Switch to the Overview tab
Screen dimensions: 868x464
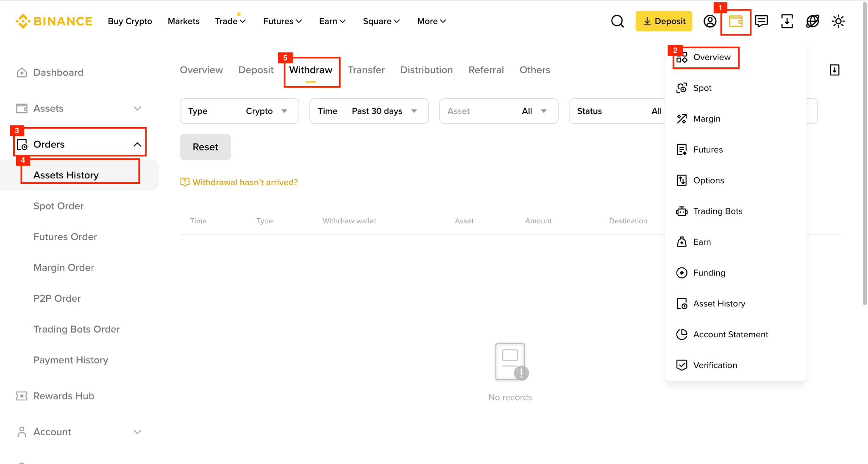201,70
